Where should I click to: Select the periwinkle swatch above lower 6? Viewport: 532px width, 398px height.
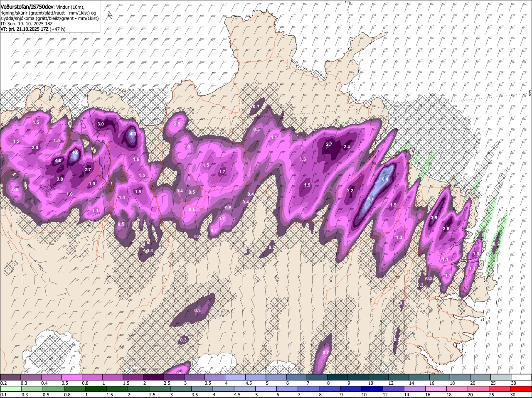pos(288,389)
